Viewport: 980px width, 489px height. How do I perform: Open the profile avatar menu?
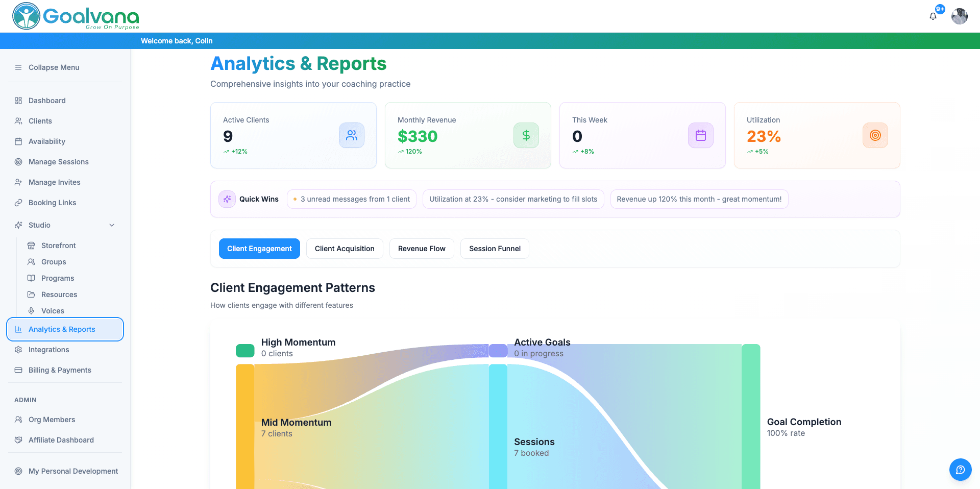point(959,16)
